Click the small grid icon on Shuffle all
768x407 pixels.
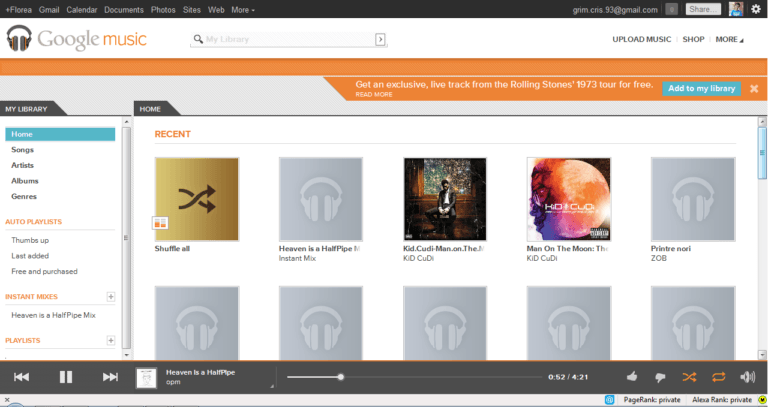tap(160, 223)
